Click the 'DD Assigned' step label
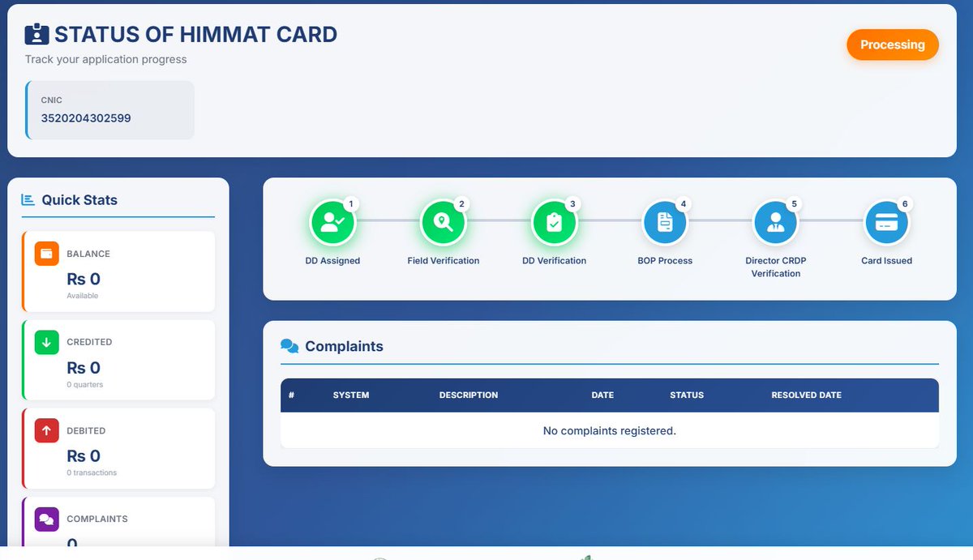The image size is (973, 560). point(332,261)
